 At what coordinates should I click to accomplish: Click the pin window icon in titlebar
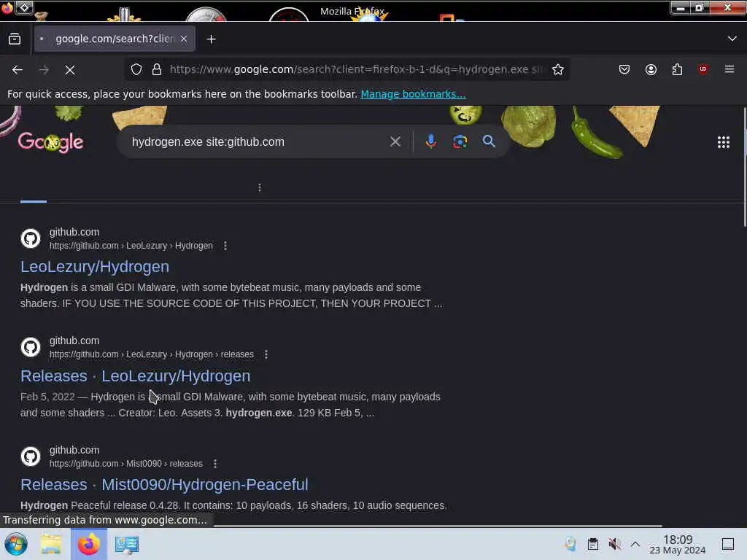coord(24,7)
